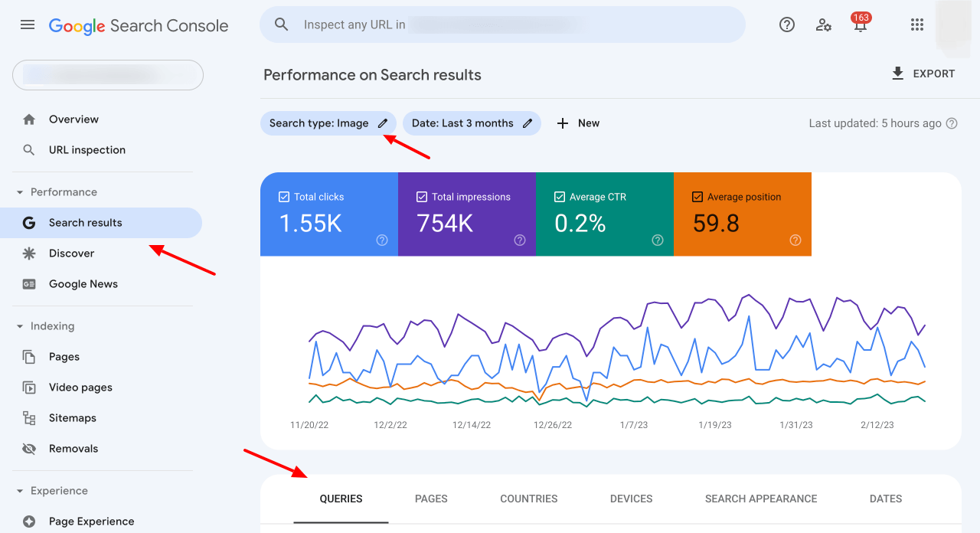Viewport: 980px width, 533px height.
Task: Open the notifications bell with 163 badge
Action: 861,25
